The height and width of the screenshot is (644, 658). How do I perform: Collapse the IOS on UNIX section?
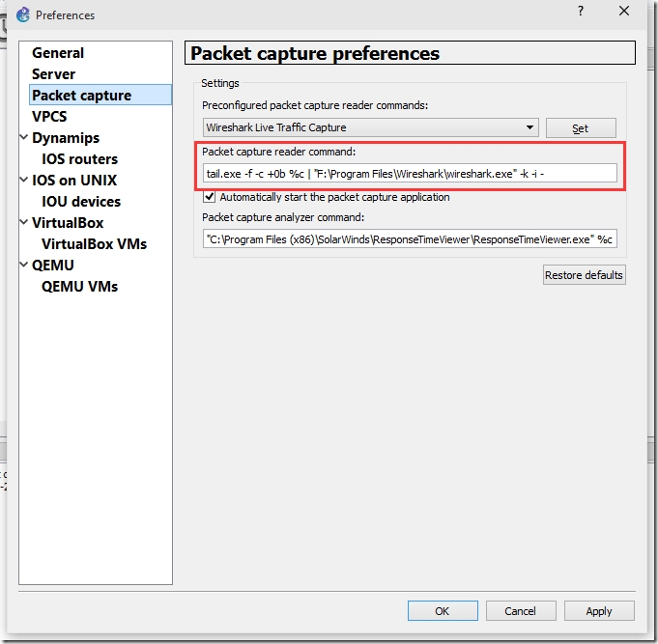[x=24, y=181]
